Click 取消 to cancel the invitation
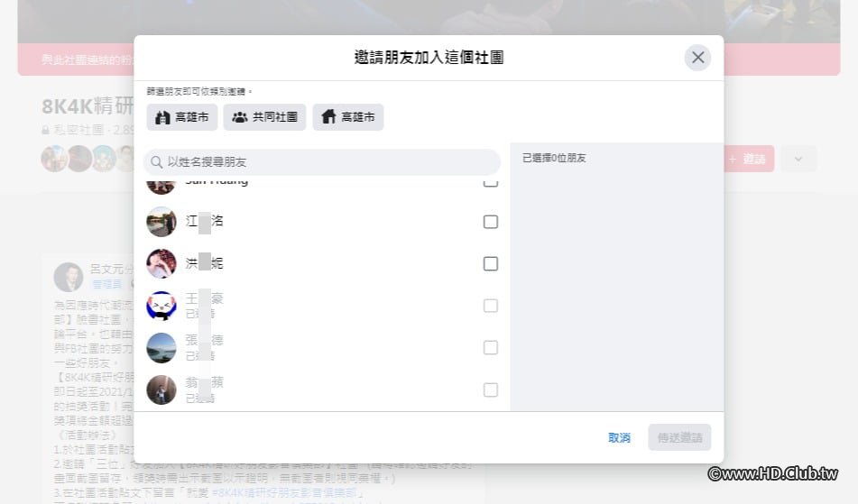 pyautogui.click(x=619, y=438)
